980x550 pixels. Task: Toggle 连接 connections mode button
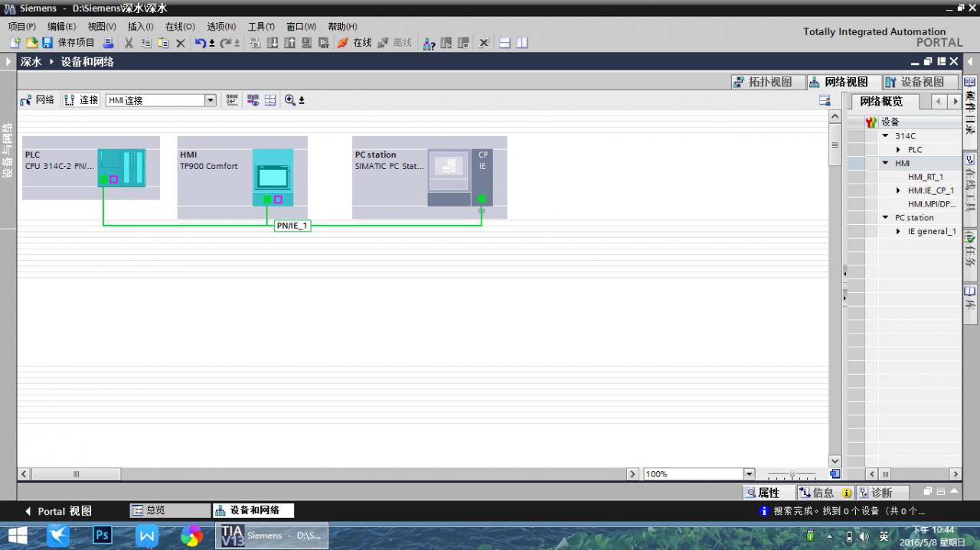pyautogui.click(x=81, y=100)
